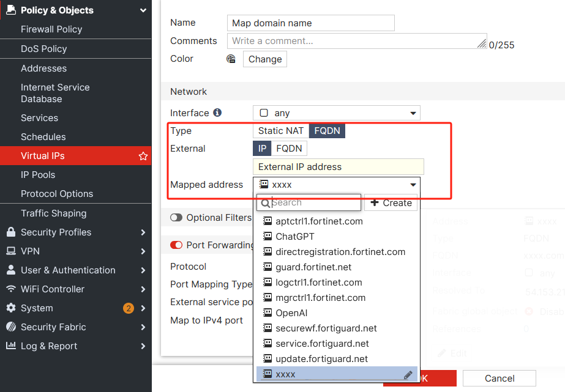
Task: Choose mgrctrl1.fortinet.com from list
Action: click(337, 298)
